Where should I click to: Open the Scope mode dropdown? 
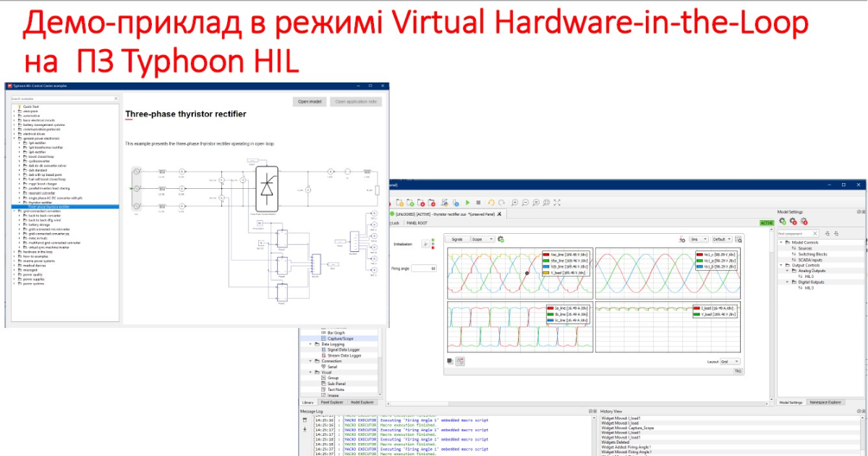(482, 239)
